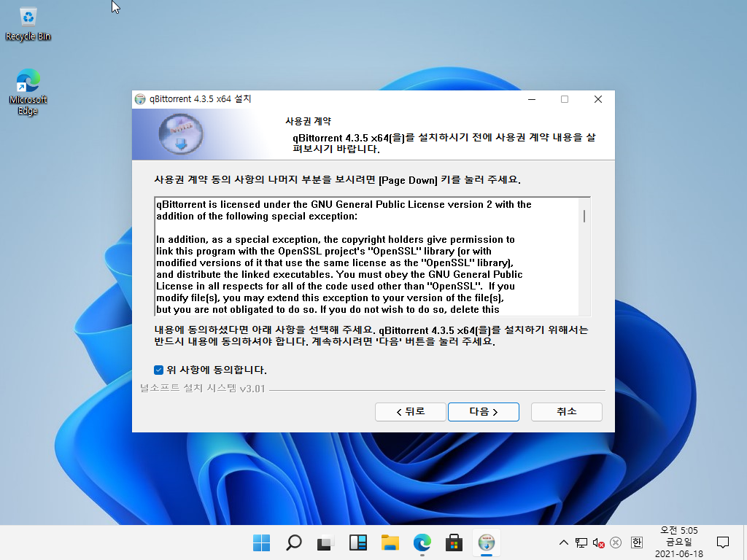This screenshot has height=560, width=747.
Task: Open Microsoft Edge desktop shortcut
Action: click(x=28, y=92)
